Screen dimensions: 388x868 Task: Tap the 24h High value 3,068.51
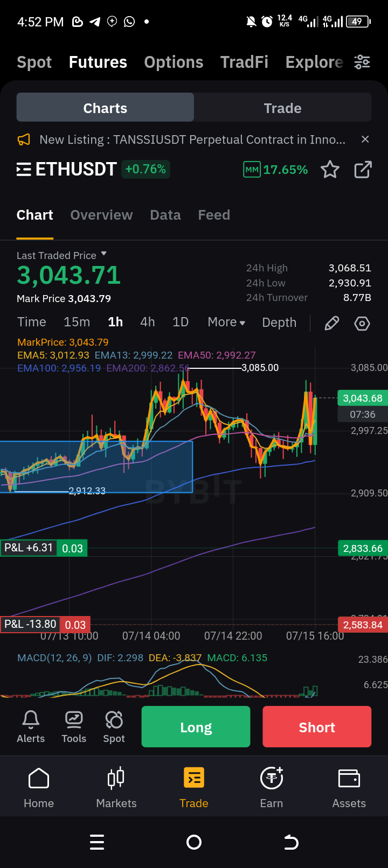[x=350, y=268]
